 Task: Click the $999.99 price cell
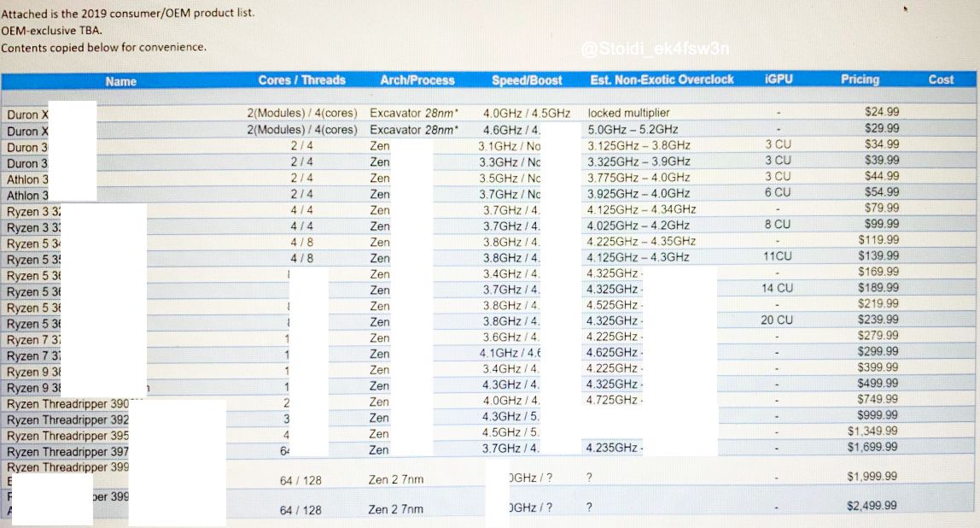click(x=878, y=414)
